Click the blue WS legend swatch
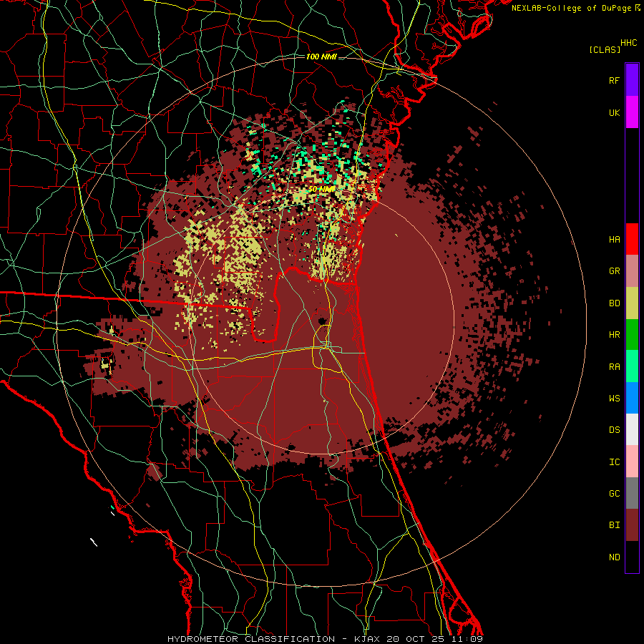This screenshot has width=644, height=644. pyautogui.click(x=632, y=398)
